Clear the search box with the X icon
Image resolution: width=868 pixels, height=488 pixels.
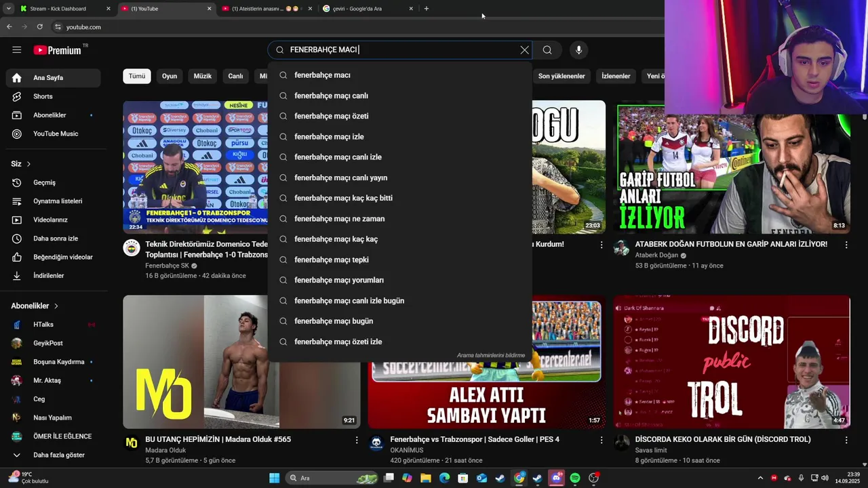524,49
